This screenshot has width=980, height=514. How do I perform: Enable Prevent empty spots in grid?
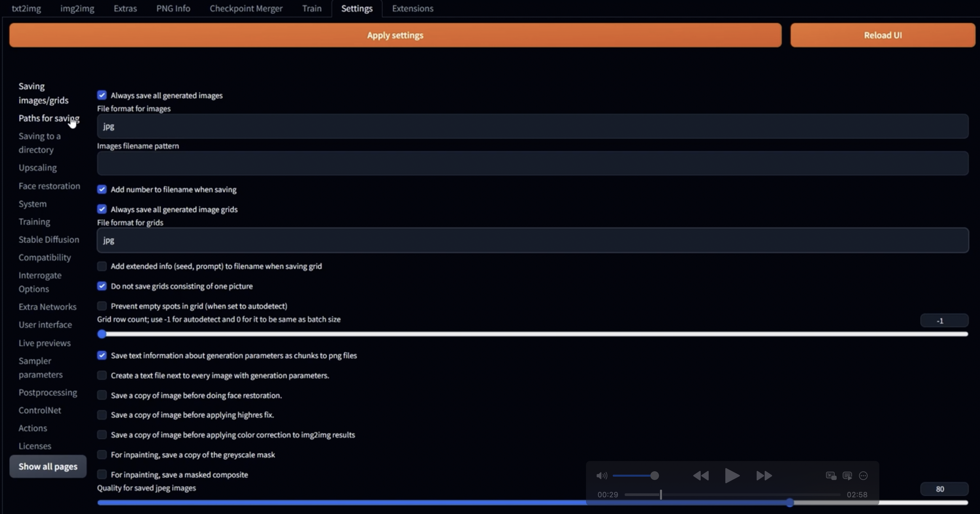[102, 306]
